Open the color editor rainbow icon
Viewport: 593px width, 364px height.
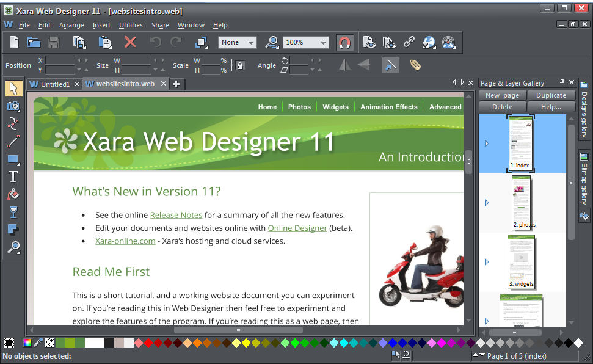pos(27,343)
